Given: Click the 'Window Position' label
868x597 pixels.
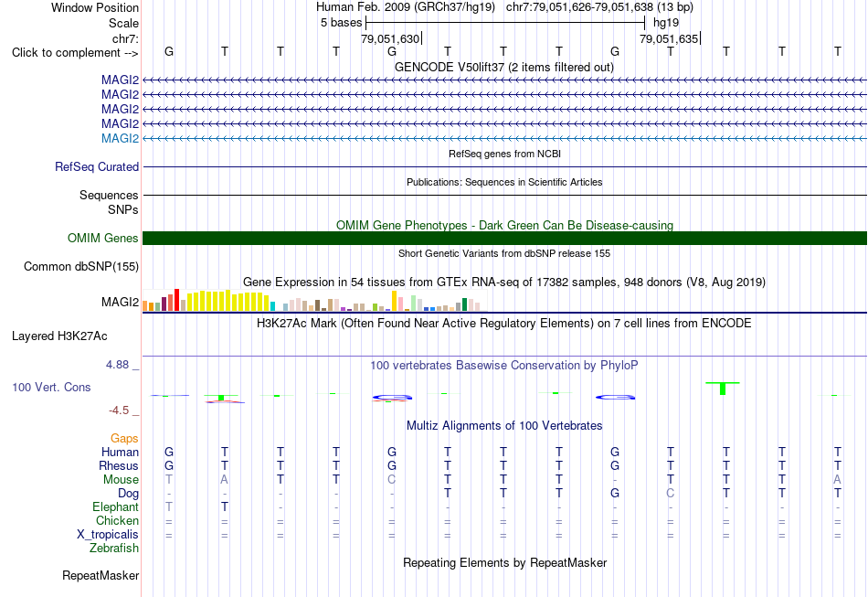Looking at the screenshot, I should pos(95,7).
